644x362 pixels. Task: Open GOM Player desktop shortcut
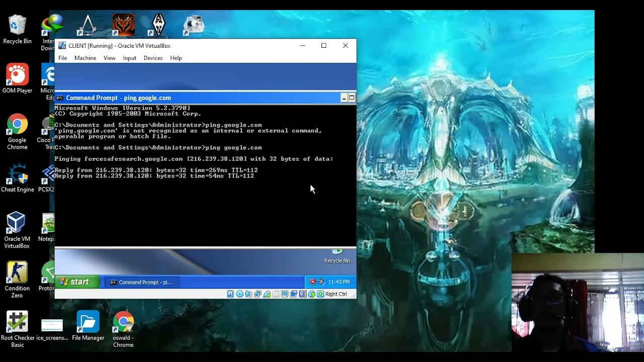tap(17, 78)
